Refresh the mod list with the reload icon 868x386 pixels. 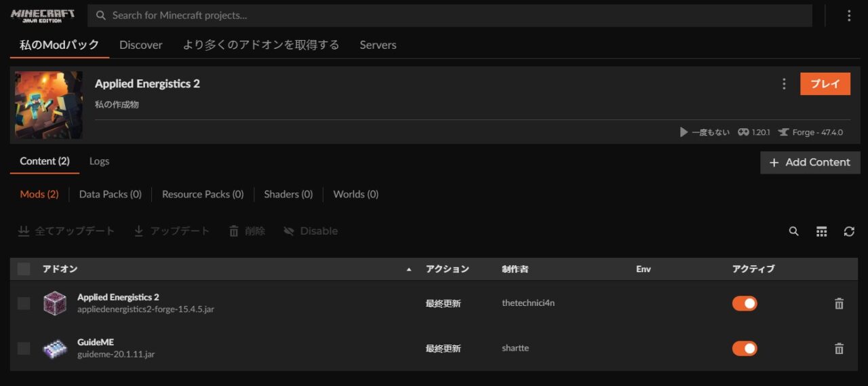pyautogui.click(x=849, y=231)
